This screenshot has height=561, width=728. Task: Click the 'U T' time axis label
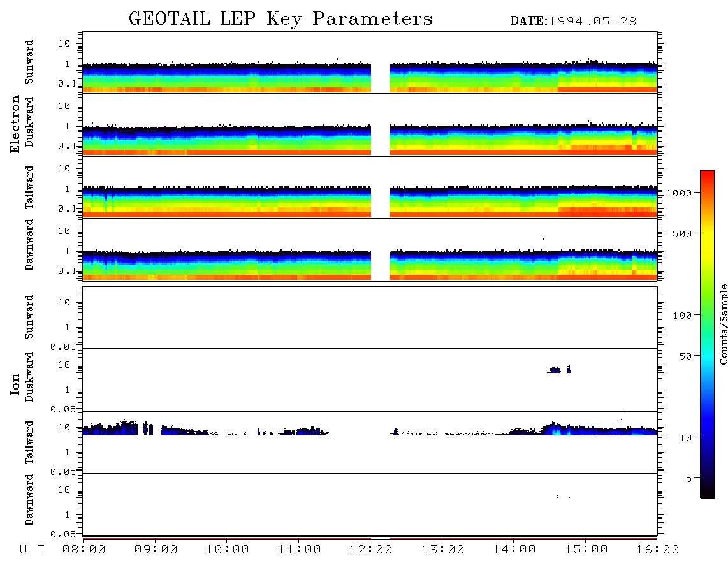pos(32,550)
